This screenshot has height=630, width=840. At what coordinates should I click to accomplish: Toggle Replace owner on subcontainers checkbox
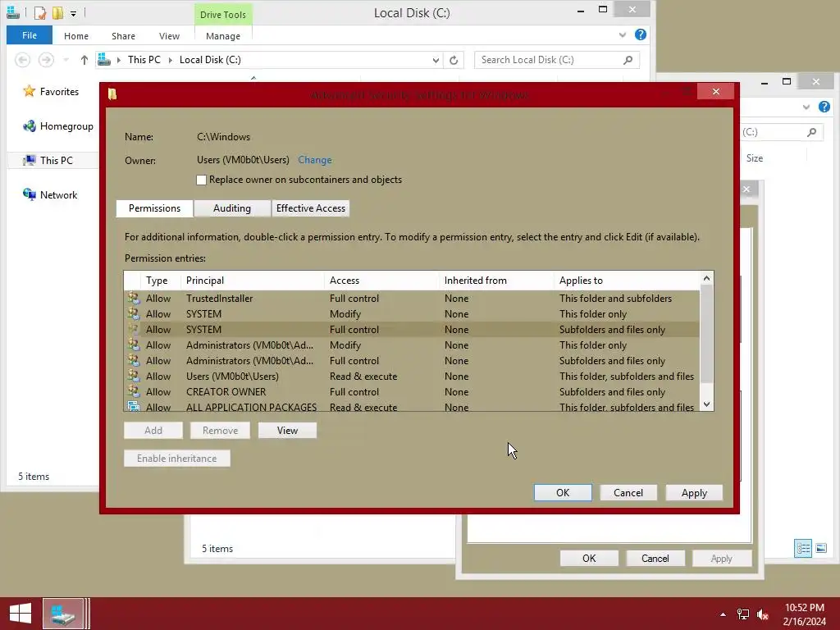pyautogui.click(x=202, y=180)
